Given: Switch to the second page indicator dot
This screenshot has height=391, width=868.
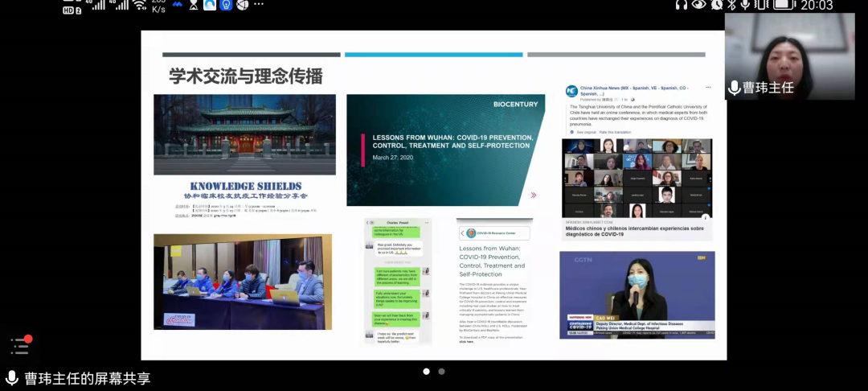Looking at the screenshot, I should point(441,372).
